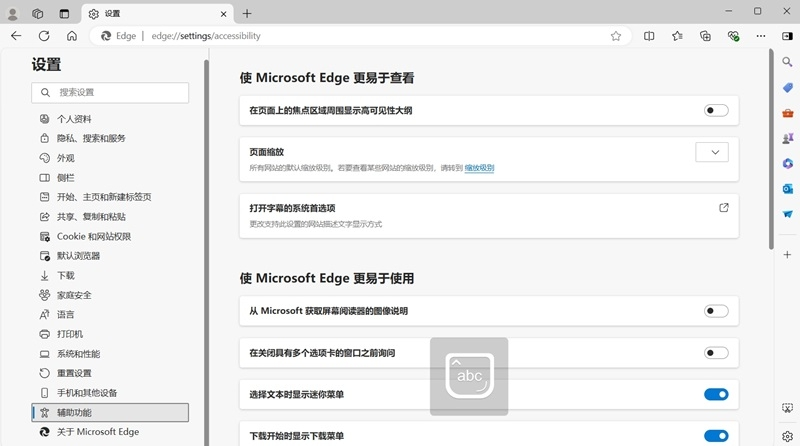800x446 pixels.
Task: Toggle 在页面上的焦点区域周围显示高可见性大纲 switch
Action: click(x=716, y=110)
